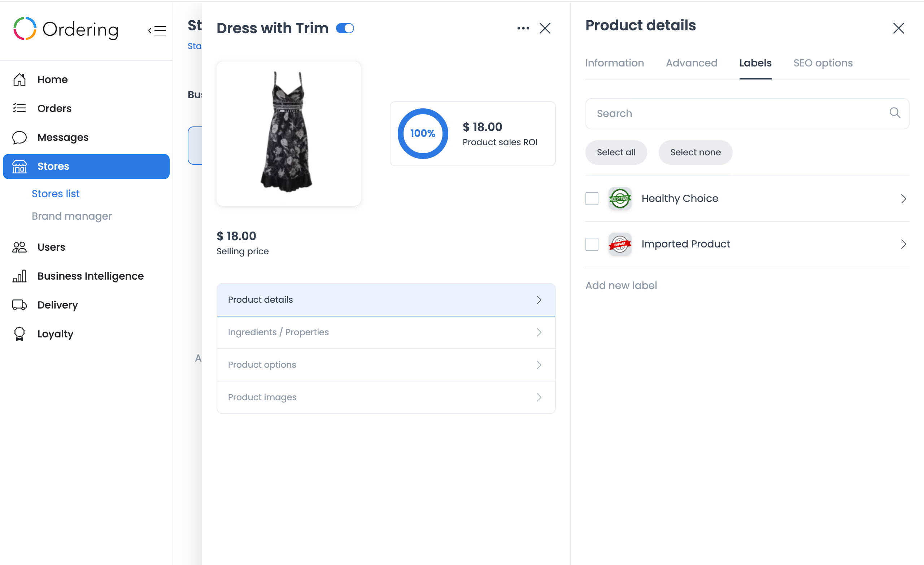Select the Labels tab
The image size is (924, 565).
tap(755, 63)
